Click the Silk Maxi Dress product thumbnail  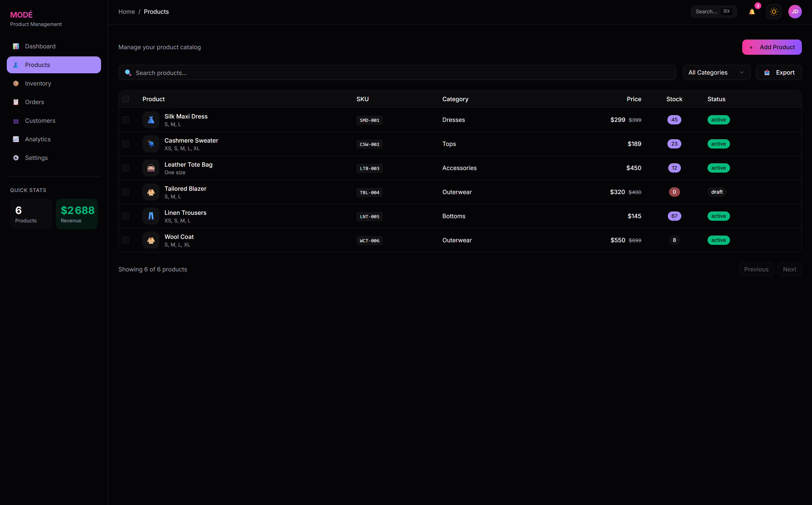(x=151, y=120)
